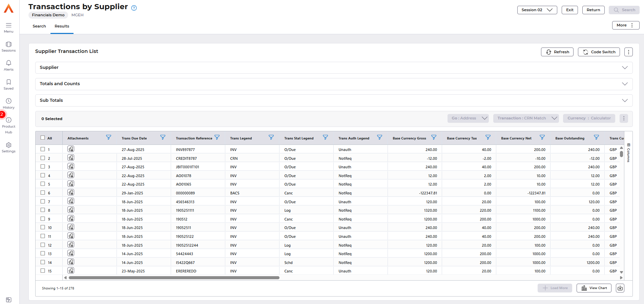Select checkbox for row 6

point(43,193)
